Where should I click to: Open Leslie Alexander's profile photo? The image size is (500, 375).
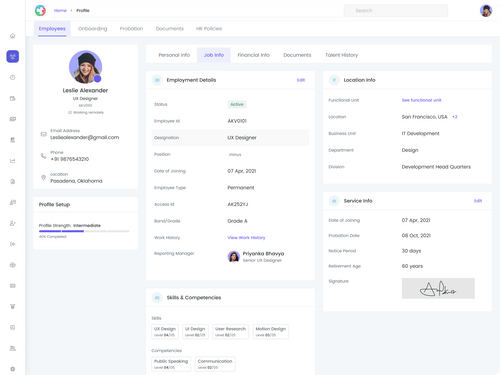point(85,67)
